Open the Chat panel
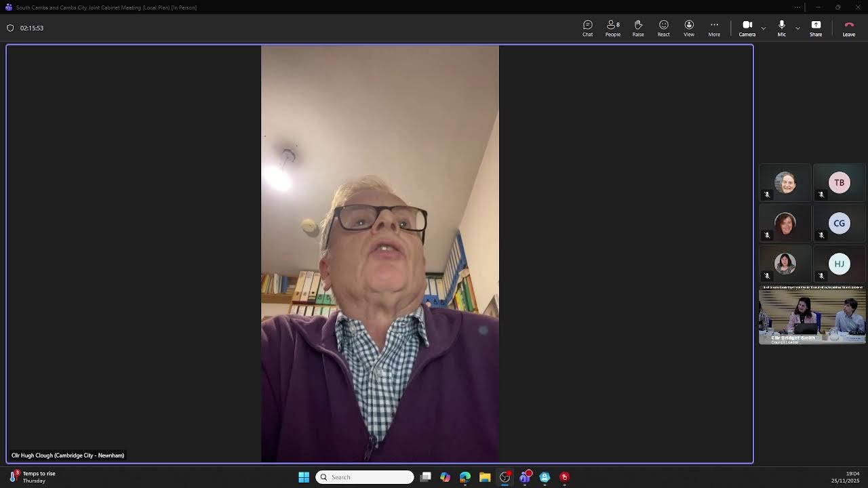This screenshot has height=488, width=868. (x=587, y=28)
